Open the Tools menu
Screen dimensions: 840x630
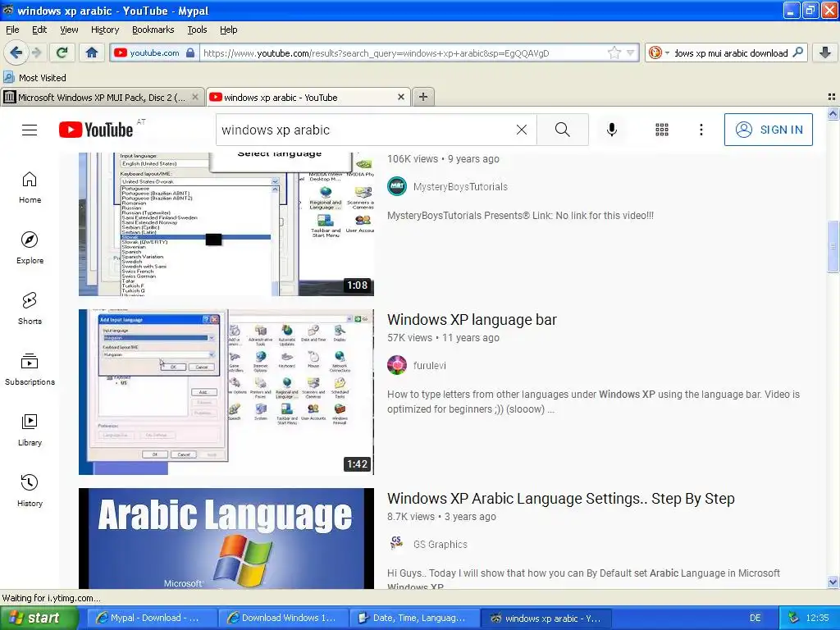tap(197, 30)
